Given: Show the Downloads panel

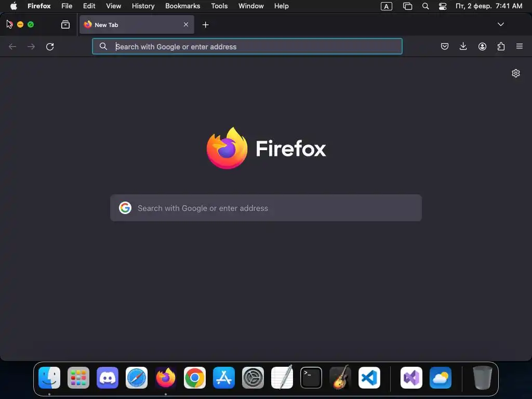Looking at the screenshot, I should click(463, 46).
